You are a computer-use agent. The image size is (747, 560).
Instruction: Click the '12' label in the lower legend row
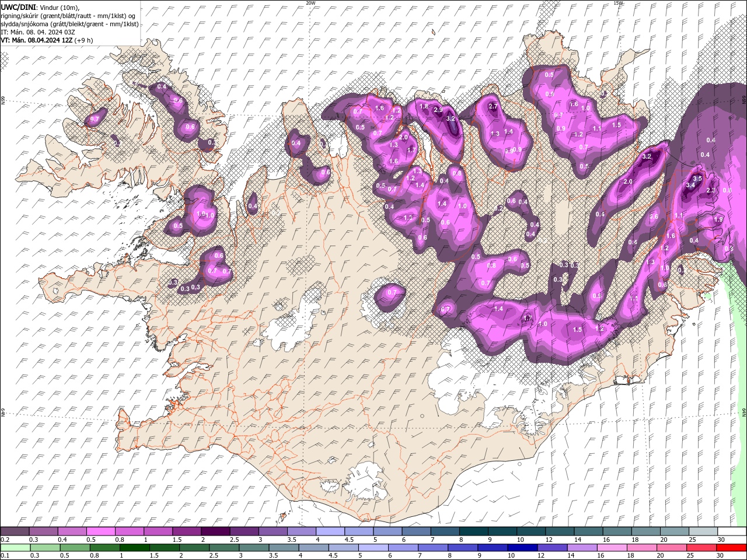(541, 556)
